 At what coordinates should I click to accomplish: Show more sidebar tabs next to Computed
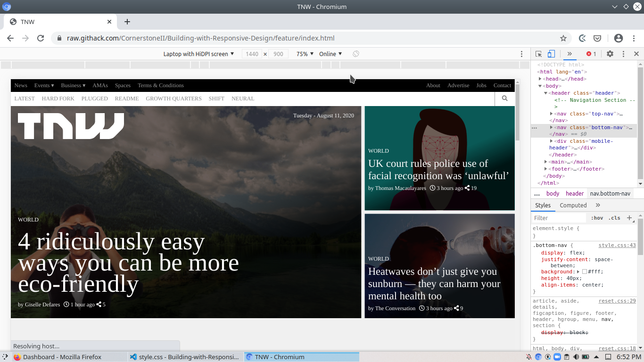tap(598, 206)
